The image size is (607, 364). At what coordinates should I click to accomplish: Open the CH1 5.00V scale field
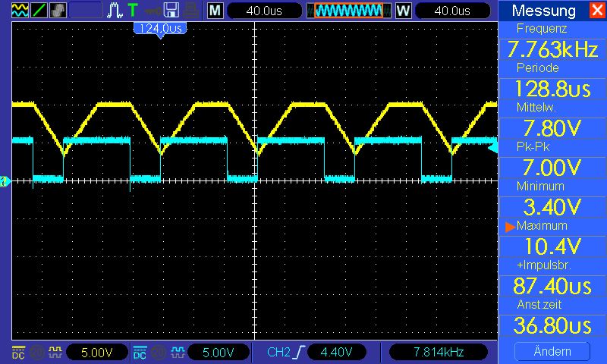[97, 352]
